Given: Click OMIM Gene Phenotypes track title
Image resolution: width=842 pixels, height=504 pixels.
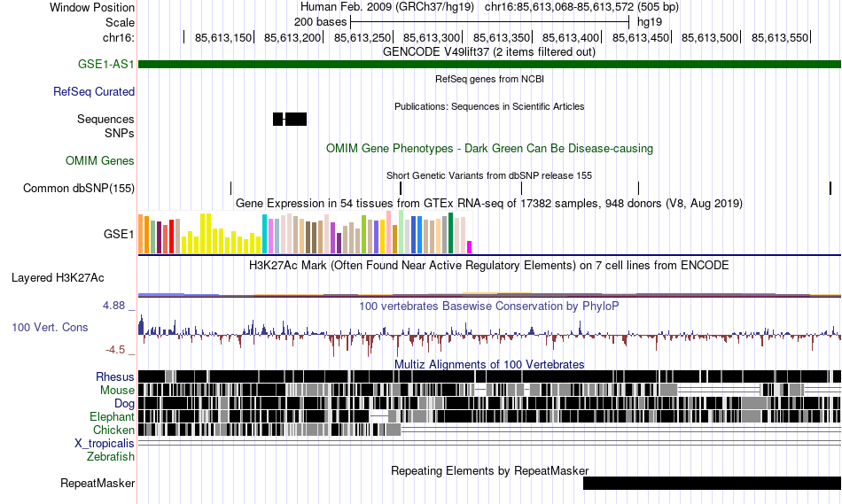Looking at the screenshot, I should 490,149.
